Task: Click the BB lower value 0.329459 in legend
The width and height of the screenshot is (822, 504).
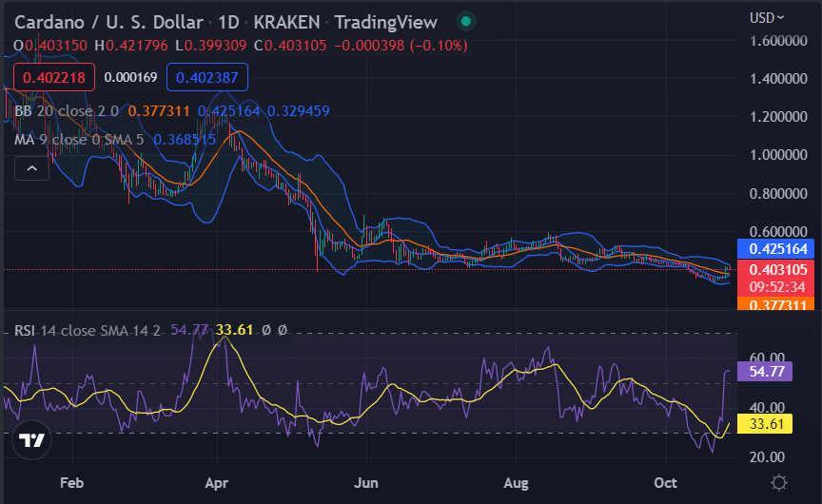Action: [299, 111]
